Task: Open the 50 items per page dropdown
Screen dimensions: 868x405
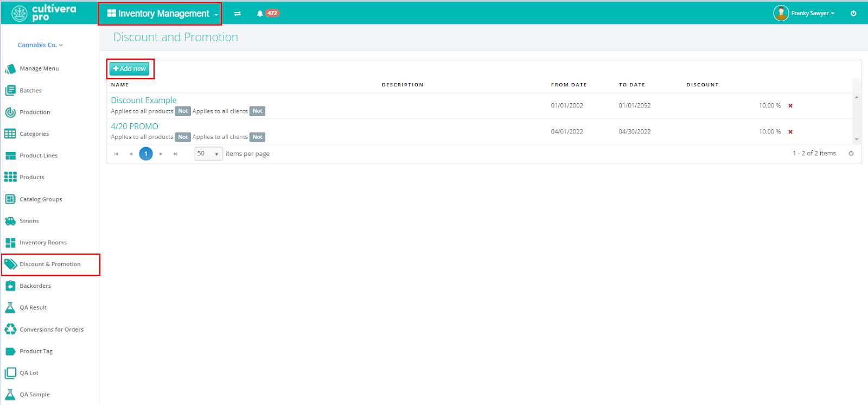Action: (209, 154)
